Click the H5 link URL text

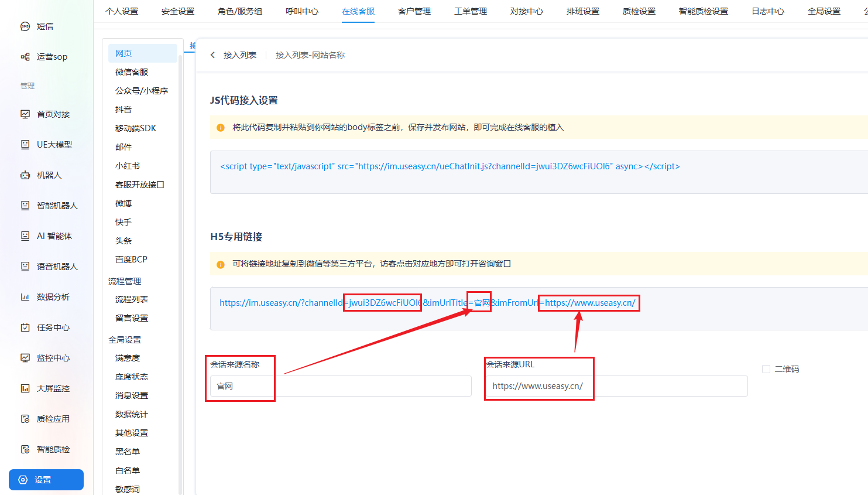[427, 303]
